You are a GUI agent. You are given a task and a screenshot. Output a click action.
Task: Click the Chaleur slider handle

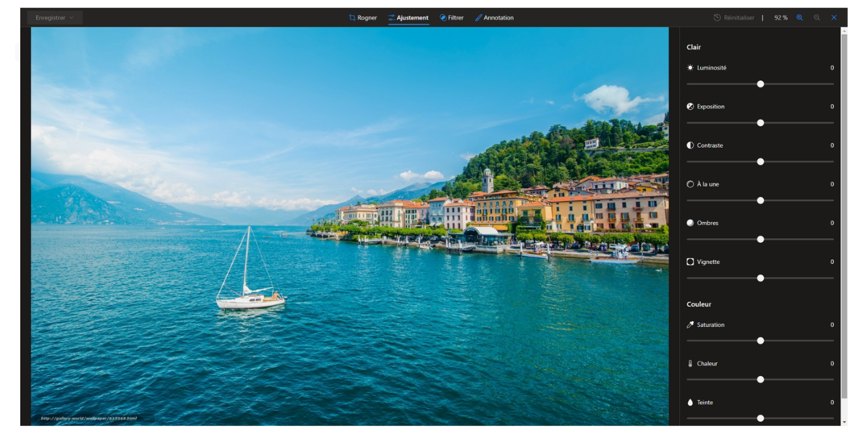[760, 379]
